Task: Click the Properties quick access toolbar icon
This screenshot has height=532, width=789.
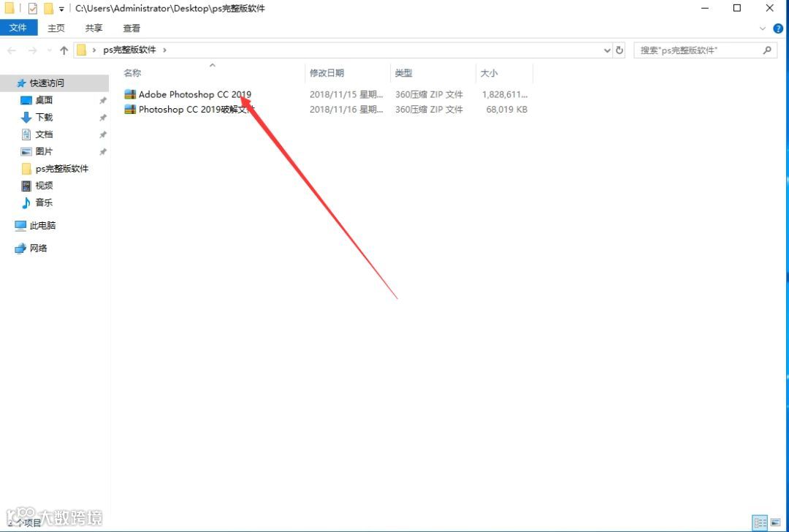Action: [x=33, y=9]
